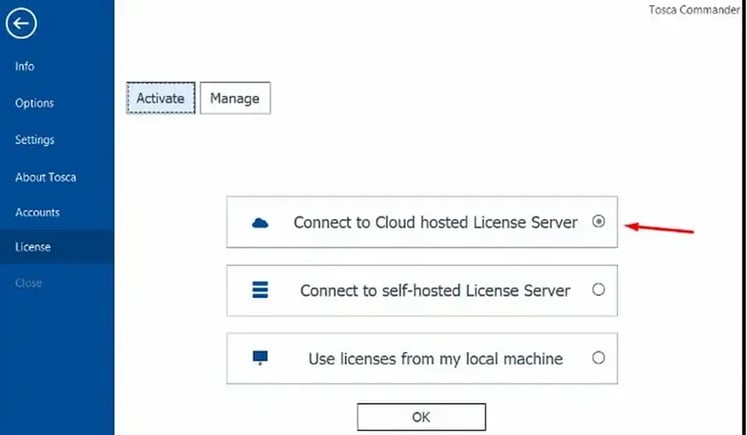This screenshot has height=435, width=747.
Task: Click the monitor icon for local machine licenses
Action: tap(260, 358)
